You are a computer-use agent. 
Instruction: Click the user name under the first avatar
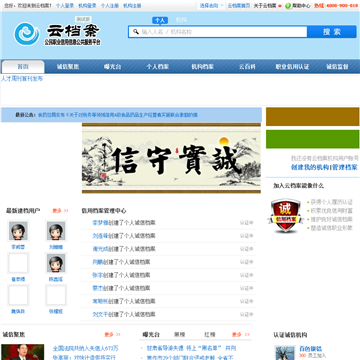point(18,247)
